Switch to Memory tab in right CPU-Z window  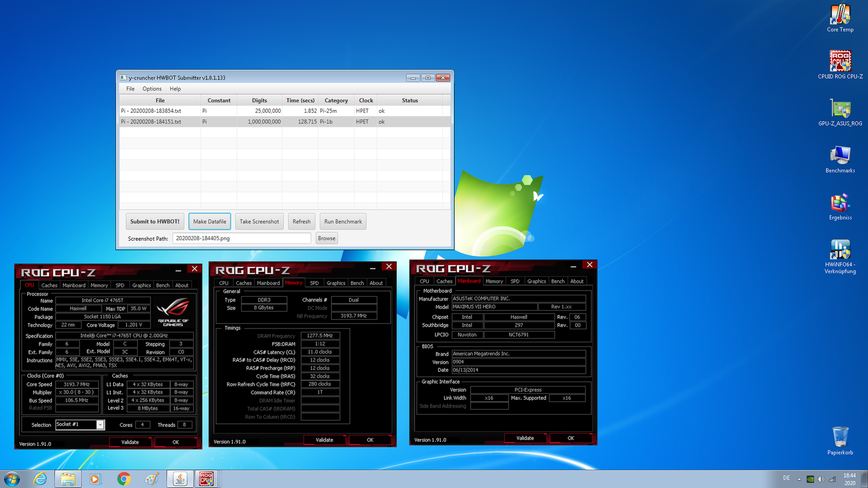point(494,282)
